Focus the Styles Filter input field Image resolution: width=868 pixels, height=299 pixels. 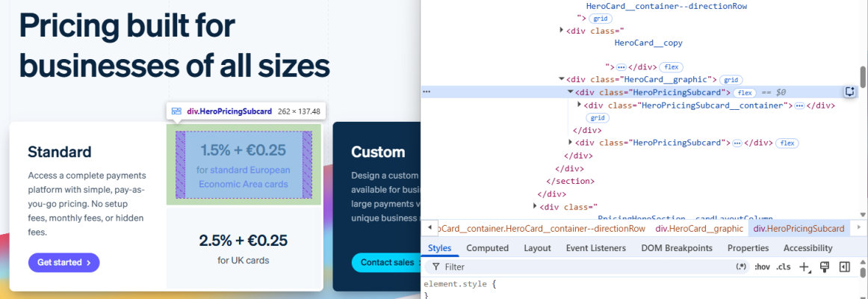(587, 267)
